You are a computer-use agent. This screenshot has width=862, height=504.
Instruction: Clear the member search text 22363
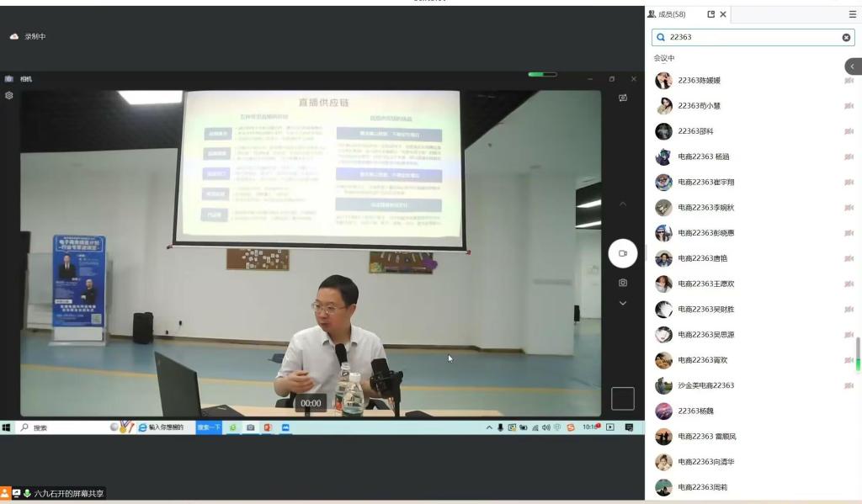click(846, 37)
